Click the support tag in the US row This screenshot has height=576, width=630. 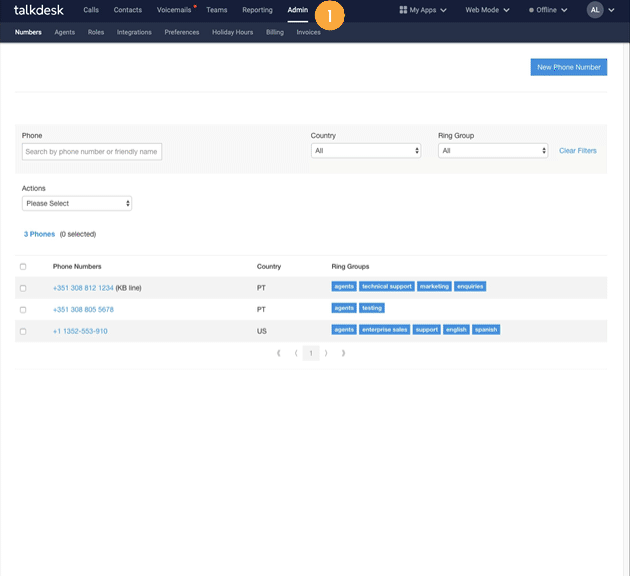(426, 330)
